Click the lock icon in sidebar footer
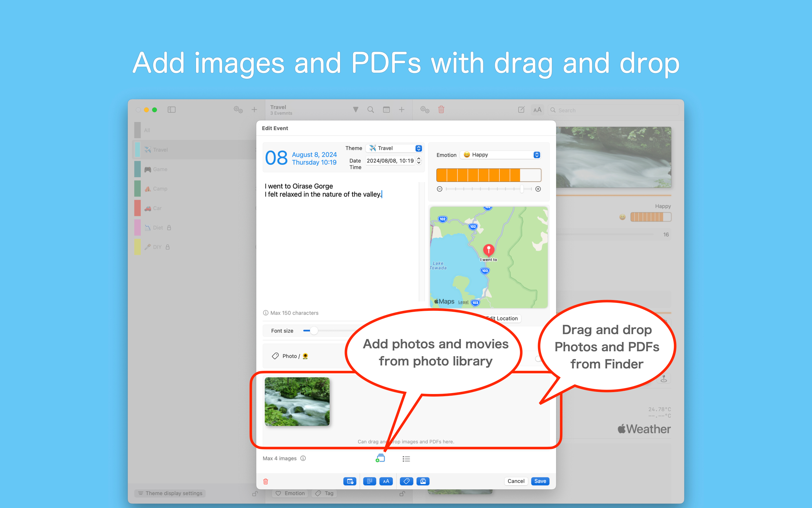Viewport: 812px width, 508px height. click(255, 493)
